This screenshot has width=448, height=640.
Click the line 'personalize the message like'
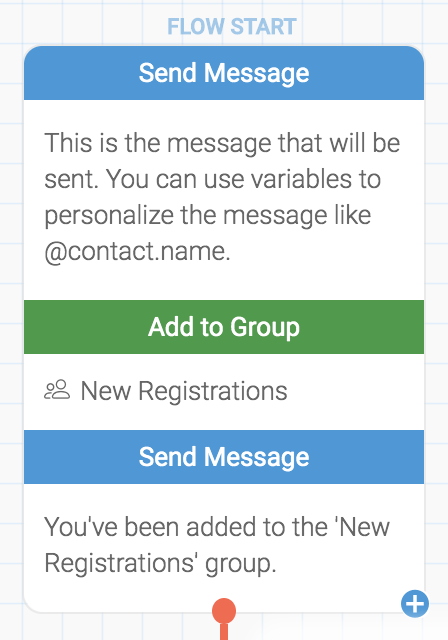tap(208, 216)
